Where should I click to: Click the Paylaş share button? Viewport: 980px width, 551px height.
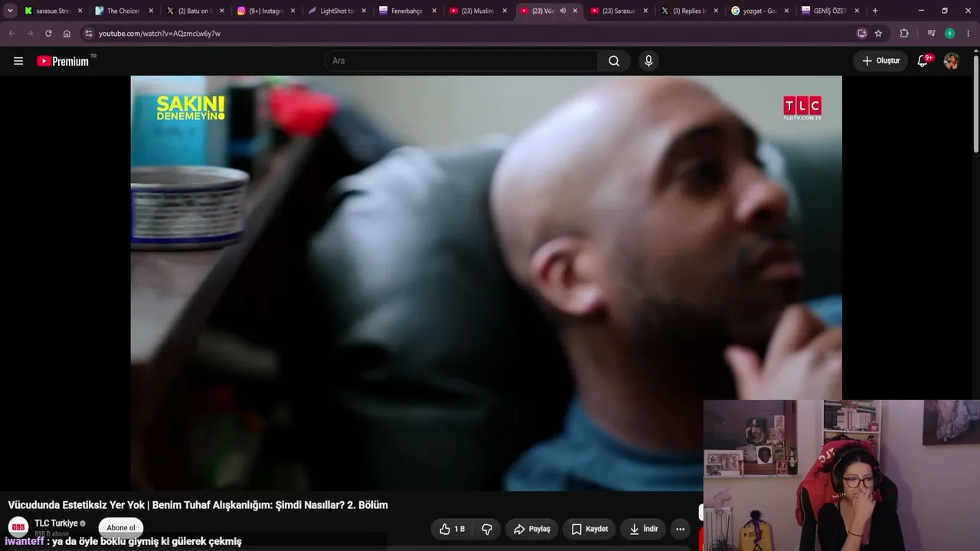click(532, 529)
